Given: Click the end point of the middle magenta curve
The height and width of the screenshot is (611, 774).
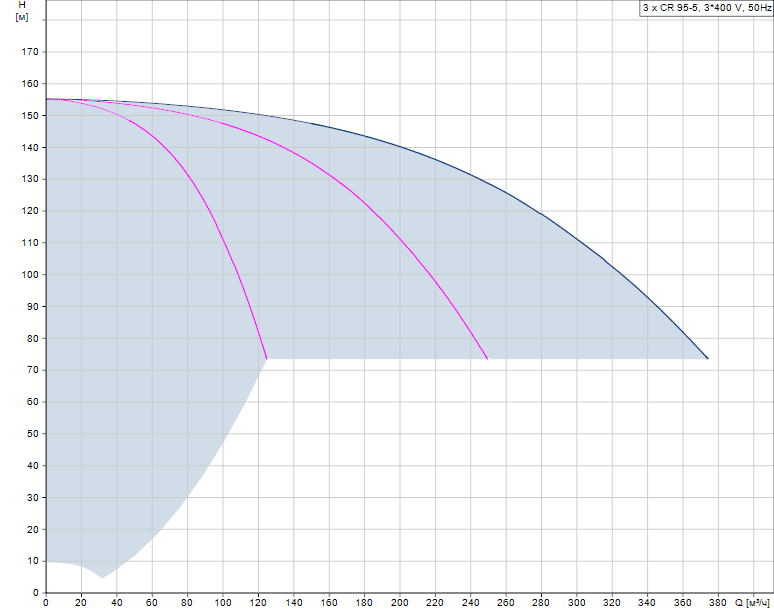Looking at the screenshot, I should coord(488,358).
